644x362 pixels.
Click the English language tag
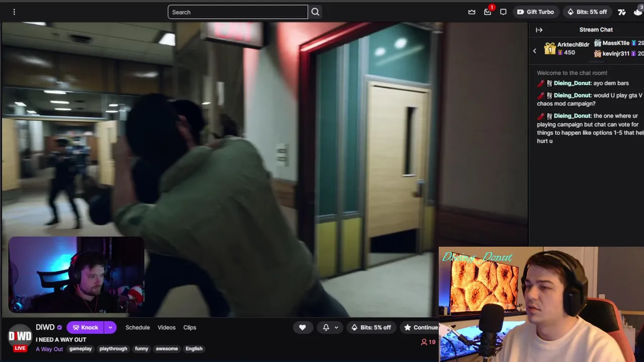tap(194, 348)
